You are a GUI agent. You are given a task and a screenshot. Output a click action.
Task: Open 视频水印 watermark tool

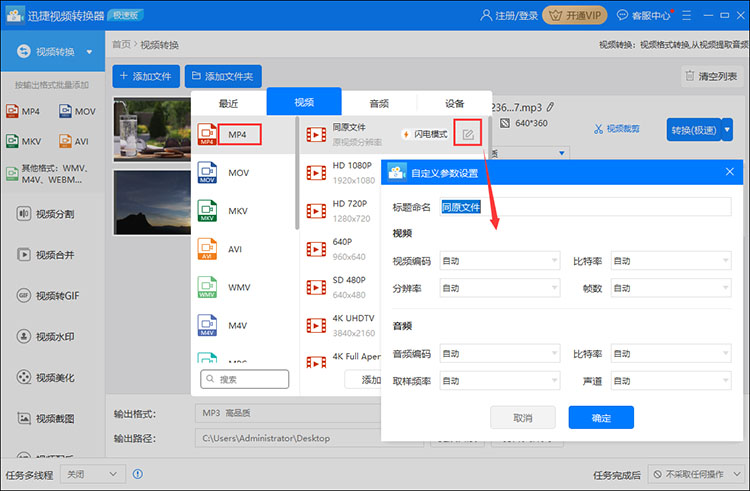tap(46, 337)
